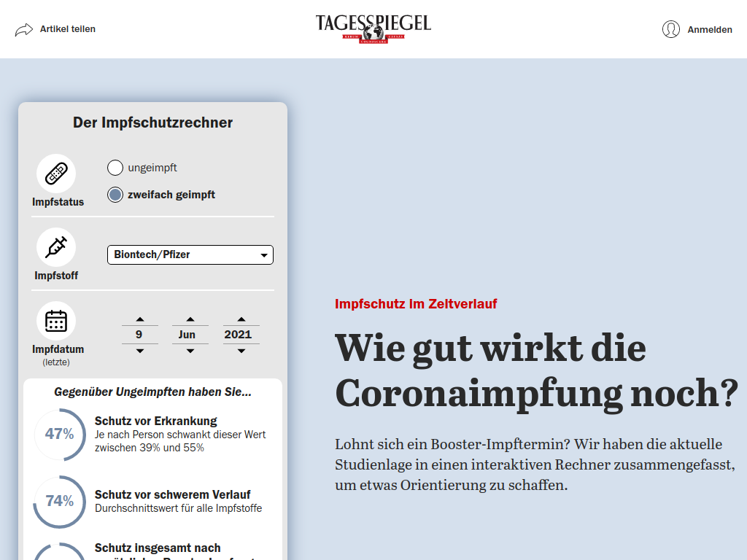
Task: Click the share arrow icon
Action: pyautogui.click(x=24, y=29)
